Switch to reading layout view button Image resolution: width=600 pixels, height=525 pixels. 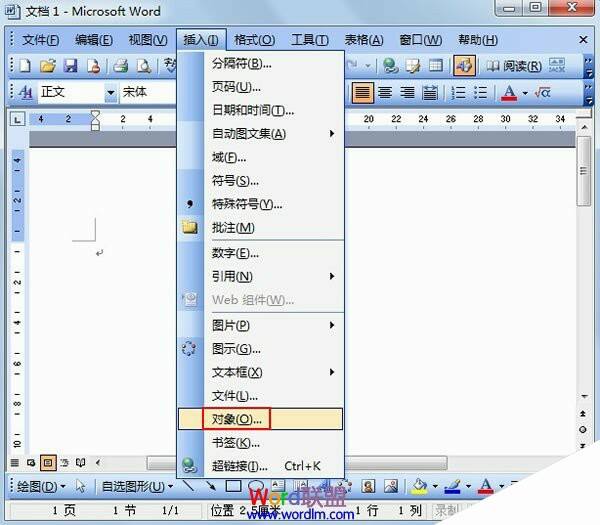[80, 463]
